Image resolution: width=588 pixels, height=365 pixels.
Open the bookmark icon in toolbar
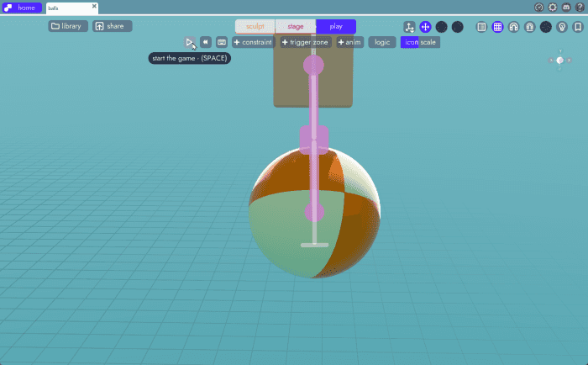[x=578, y=27]
